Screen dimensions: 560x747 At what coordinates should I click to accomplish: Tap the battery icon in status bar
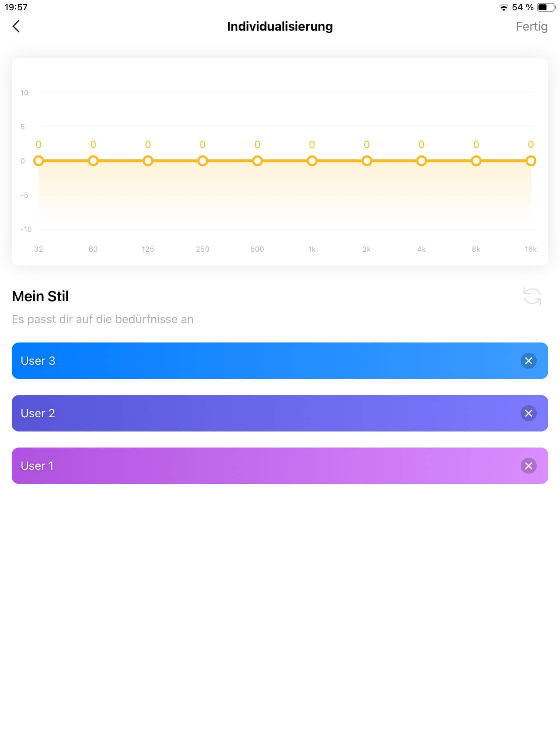point(545,7)
